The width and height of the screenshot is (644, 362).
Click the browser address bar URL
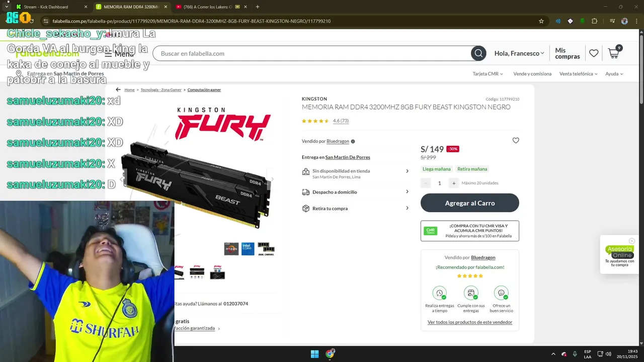(191, 21)
